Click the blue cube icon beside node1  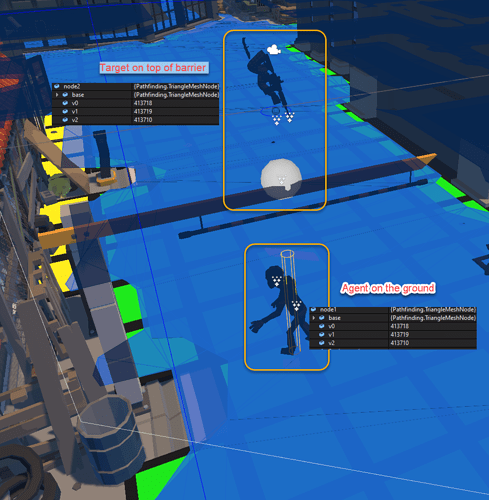tap(313, 310)
